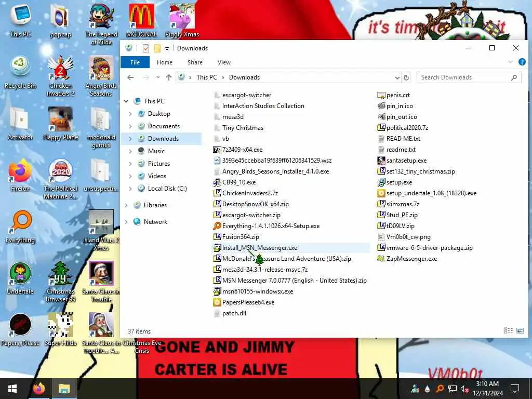Open the recent locations dropdown arrow
Image resolution: width=532 pixels, height=399 pixels.
point(158,77)
